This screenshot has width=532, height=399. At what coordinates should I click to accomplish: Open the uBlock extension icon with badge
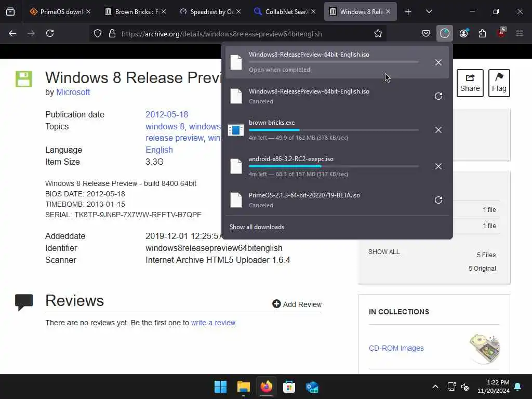[501, 33]
